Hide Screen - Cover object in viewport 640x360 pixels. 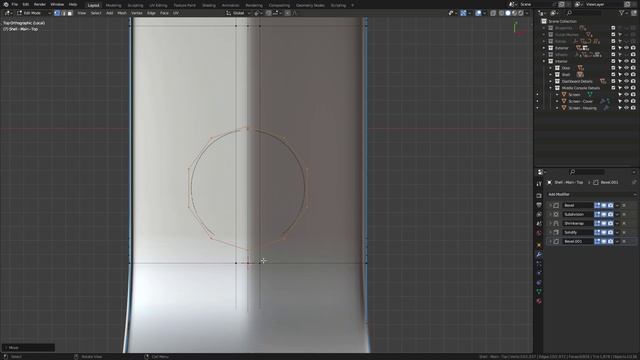(x=627, y=101)
